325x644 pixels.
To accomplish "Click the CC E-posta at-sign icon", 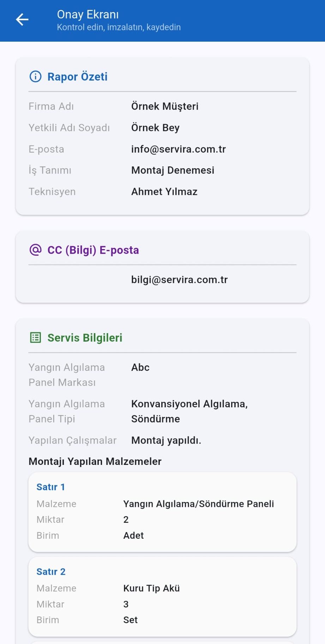I will [35, 250].
